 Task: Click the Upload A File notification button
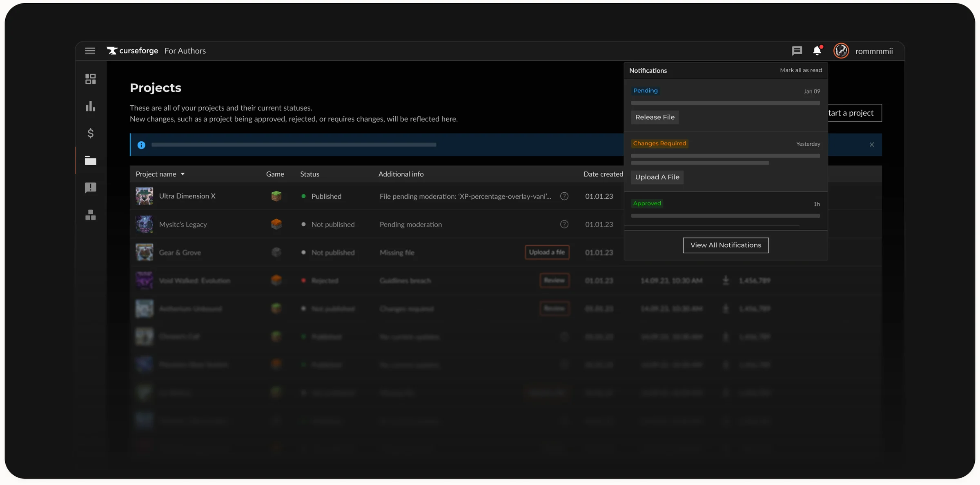click(x=657, y=177)
